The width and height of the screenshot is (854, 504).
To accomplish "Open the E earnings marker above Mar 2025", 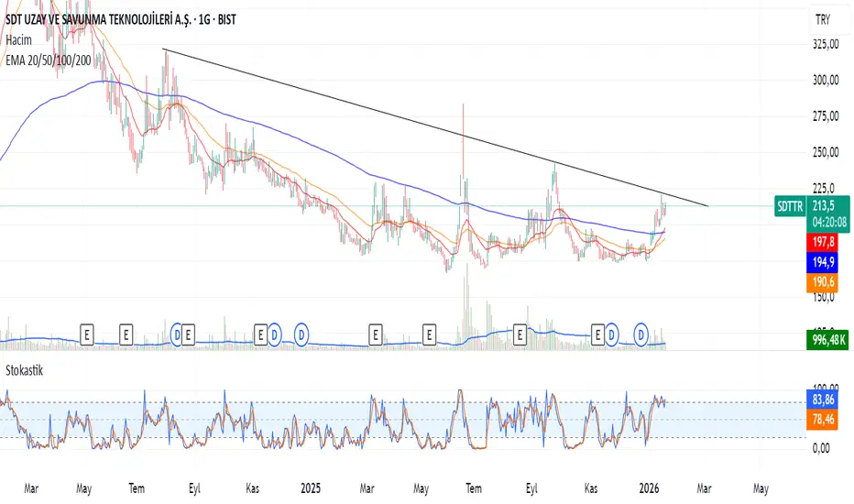I will pos(376,334).
